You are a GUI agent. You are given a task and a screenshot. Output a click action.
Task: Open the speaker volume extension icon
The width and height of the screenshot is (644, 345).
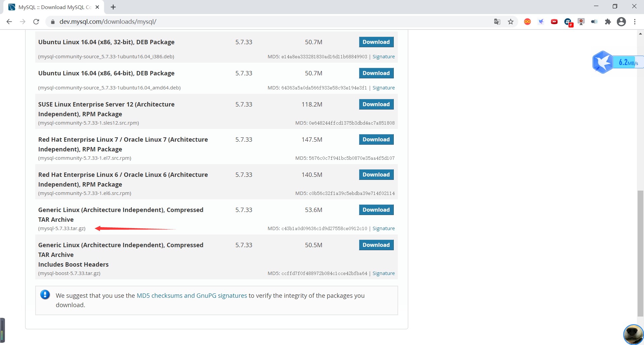point(594,22)
